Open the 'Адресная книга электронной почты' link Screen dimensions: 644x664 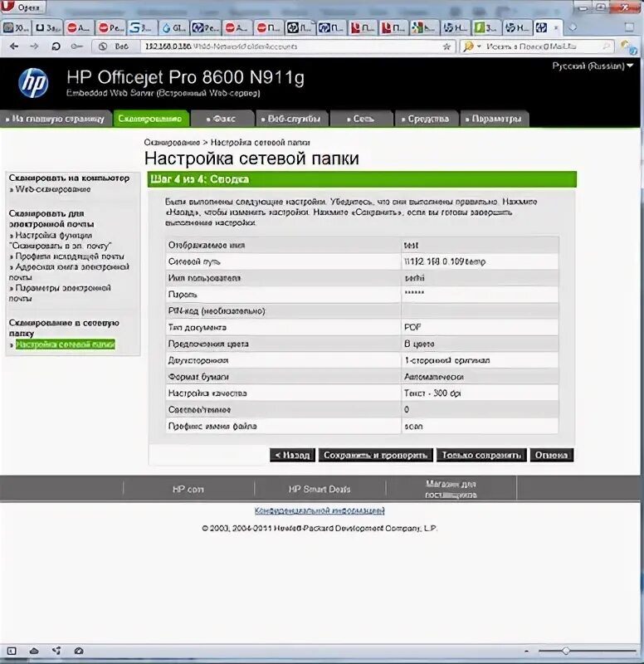(70, 272)
